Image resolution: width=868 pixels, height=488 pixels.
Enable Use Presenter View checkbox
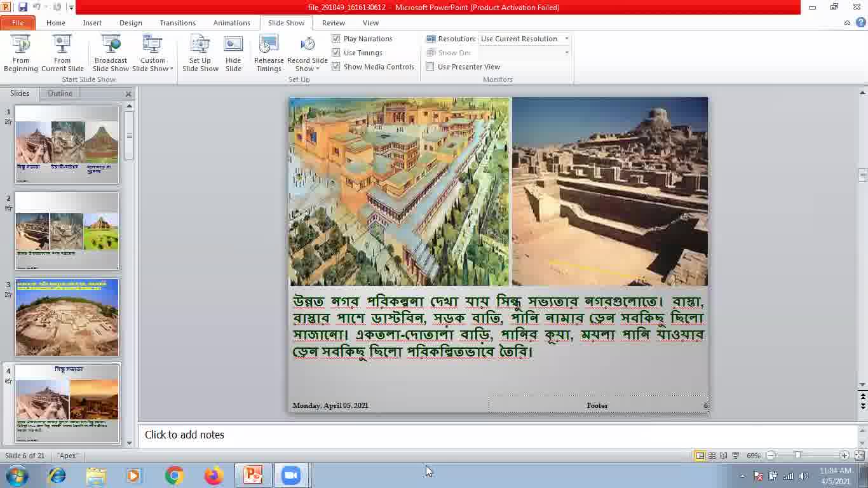tap(430, 67)
